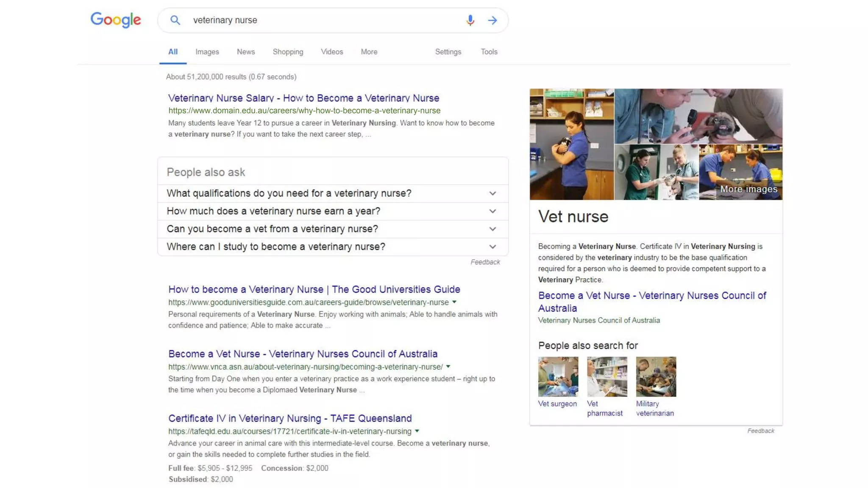The width and height of the screenshot is (868, 488).
Task: Open dropdown arrow beside vnca.asn.au URL
Action: click(448, 366)
